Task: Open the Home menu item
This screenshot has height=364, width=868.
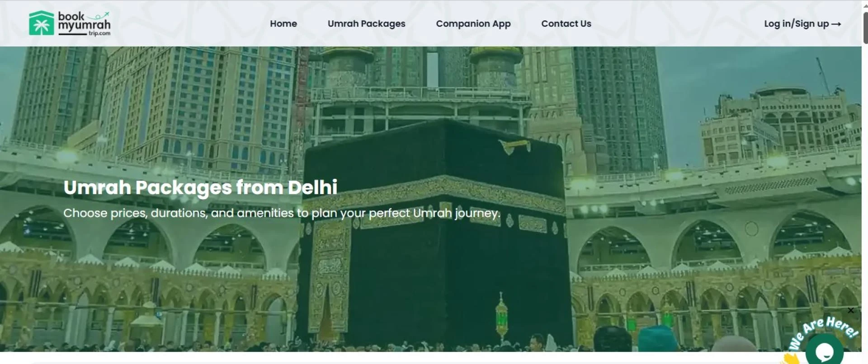Action: pos(283,23)
